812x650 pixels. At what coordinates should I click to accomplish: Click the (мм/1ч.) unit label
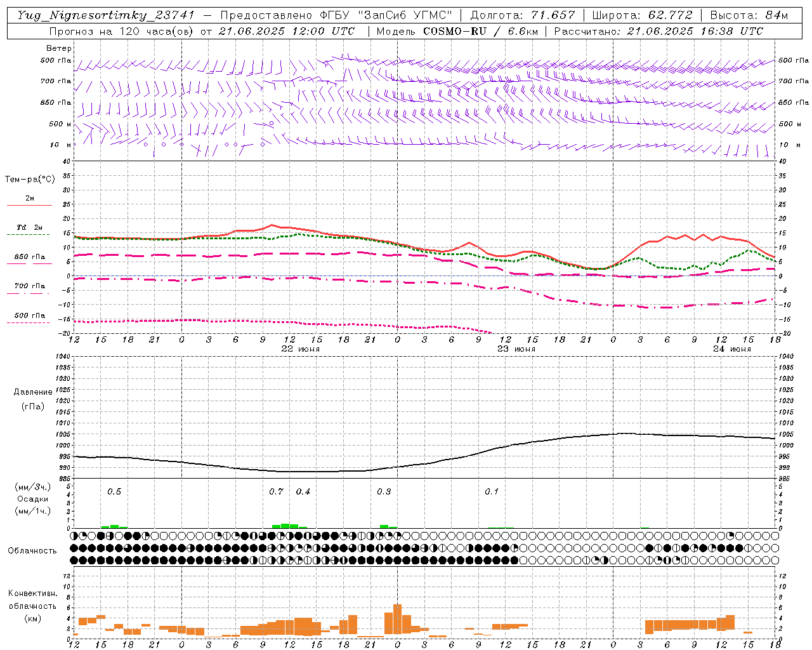click(x=33, y=511)
